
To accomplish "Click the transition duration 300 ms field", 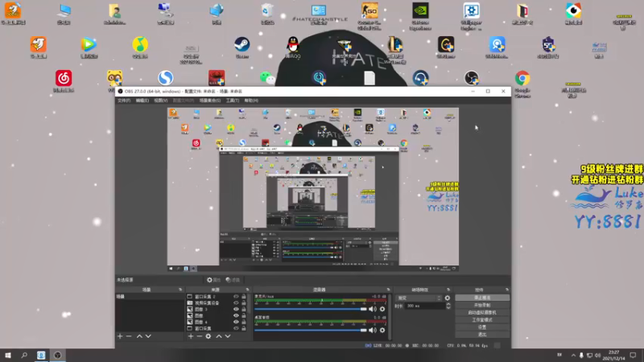I will [x=425, y=306].
